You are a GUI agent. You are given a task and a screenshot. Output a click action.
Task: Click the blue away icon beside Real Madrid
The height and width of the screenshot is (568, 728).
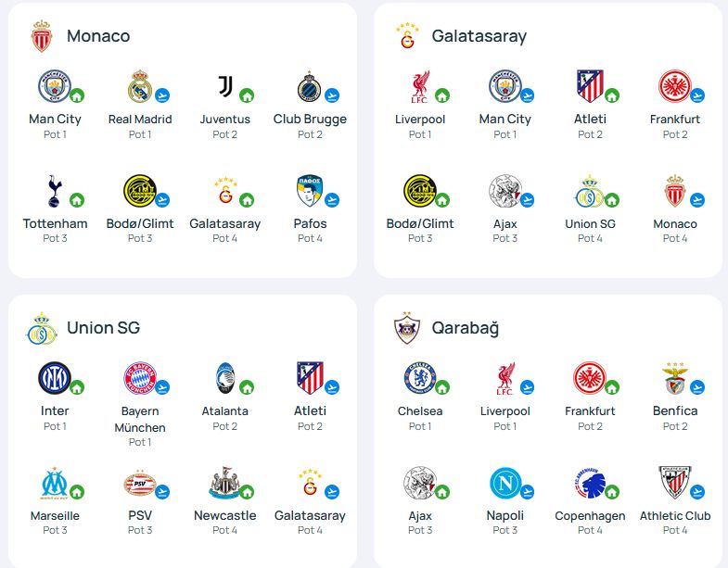[x=162, y=95]
